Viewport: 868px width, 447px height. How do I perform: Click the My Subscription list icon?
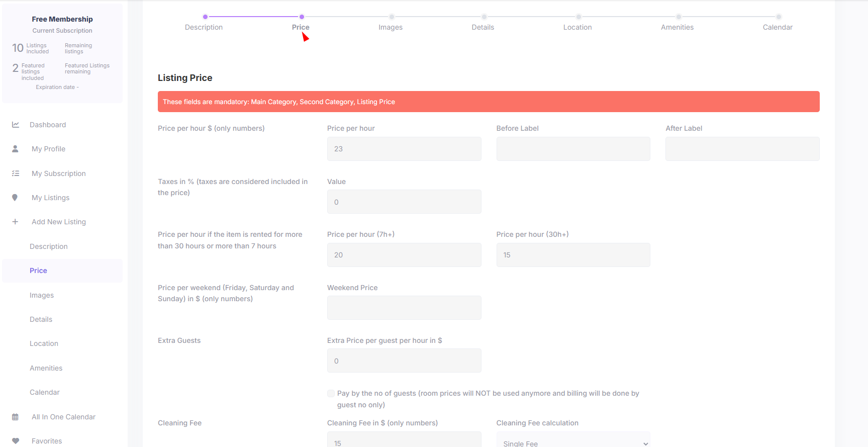point(16,173)
